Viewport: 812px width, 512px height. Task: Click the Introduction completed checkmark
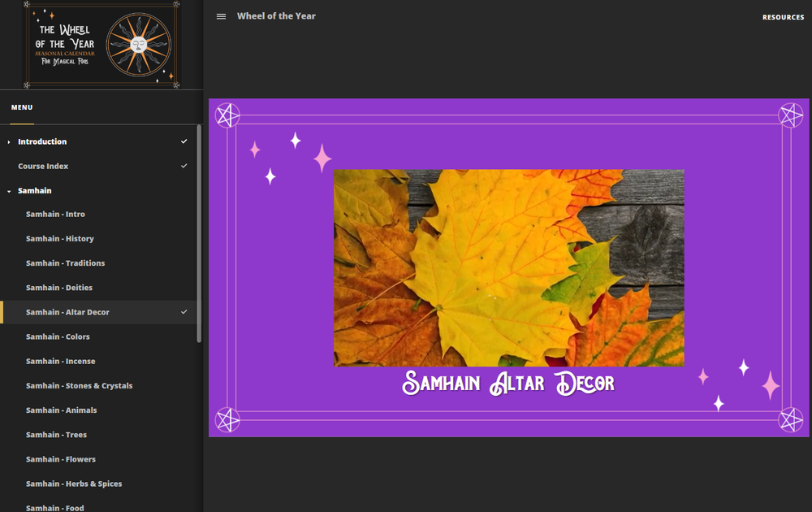(184, 141)
